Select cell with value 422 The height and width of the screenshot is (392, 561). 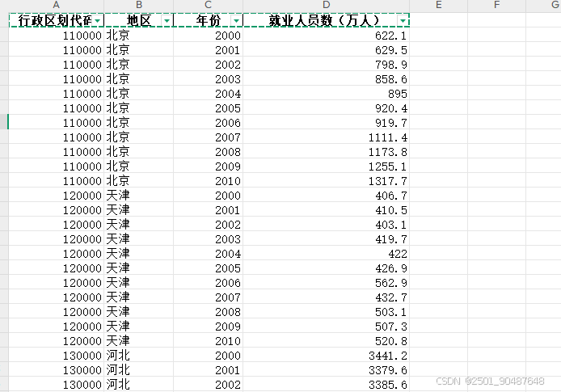[326, 253]
